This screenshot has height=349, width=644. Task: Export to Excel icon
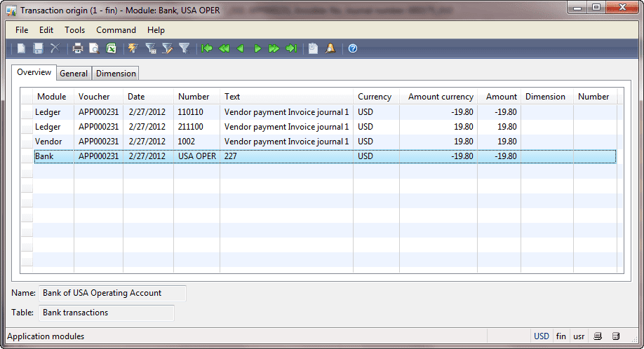click(111, 48)
